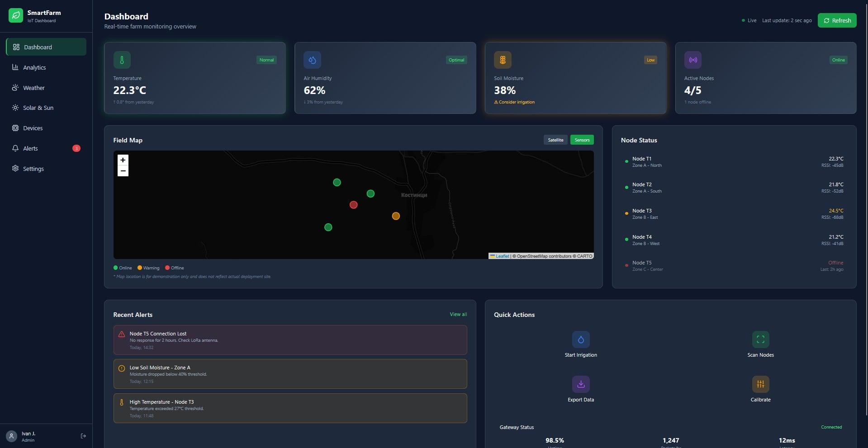Click the View all alerts link

tap(458, 314)
